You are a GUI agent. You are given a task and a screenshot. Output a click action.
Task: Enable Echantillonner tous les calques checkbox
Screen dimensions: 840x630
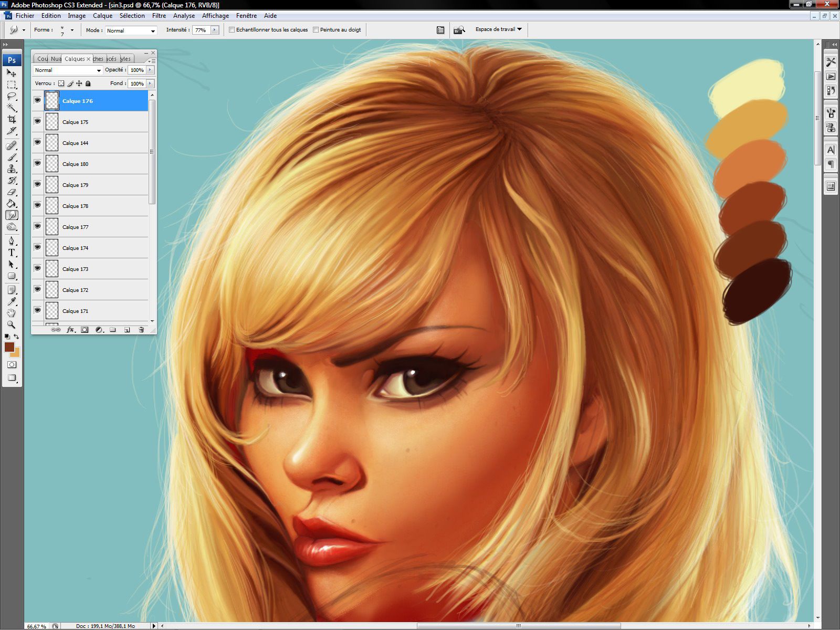pyautogui.click(x=232, y=30)
